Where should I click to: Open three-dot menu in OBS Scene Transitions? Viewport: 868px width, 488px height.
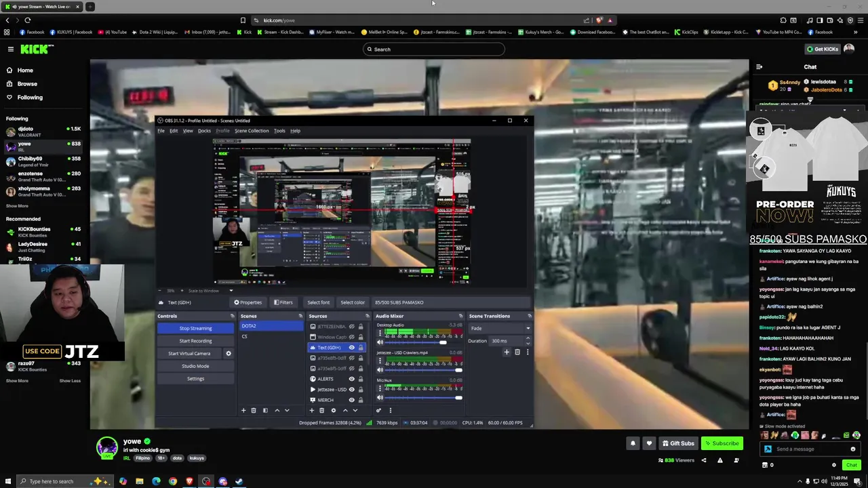528,352
